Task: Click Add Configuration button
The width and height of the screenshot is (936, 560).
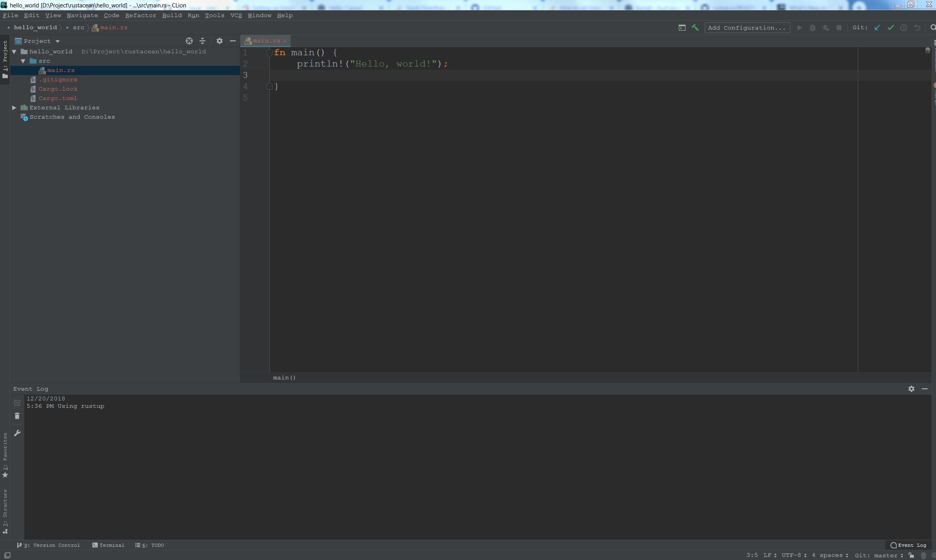Action: click(747, 28)
